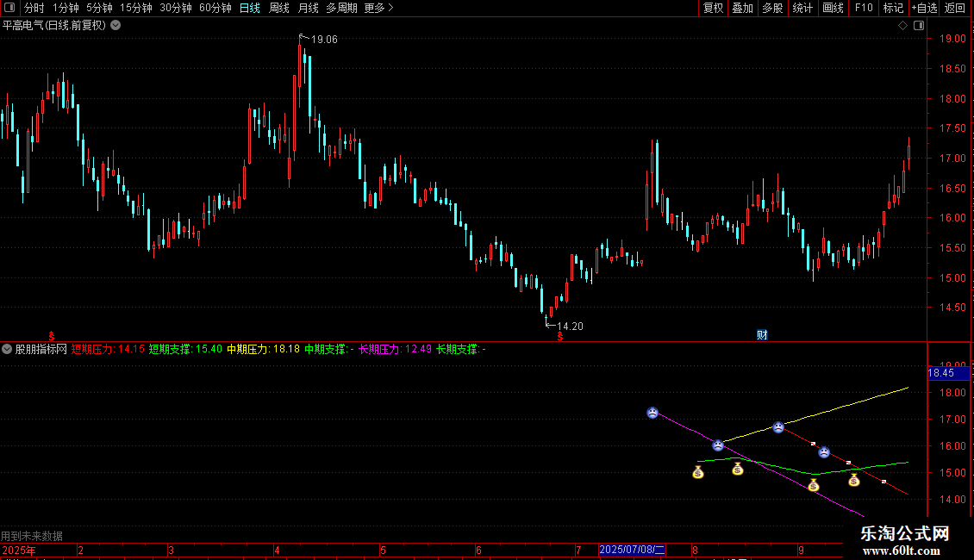The height and width of the screenshot is (560, 974).
Task: Click the money bag touching the magenta line
Action: point(814,486)
